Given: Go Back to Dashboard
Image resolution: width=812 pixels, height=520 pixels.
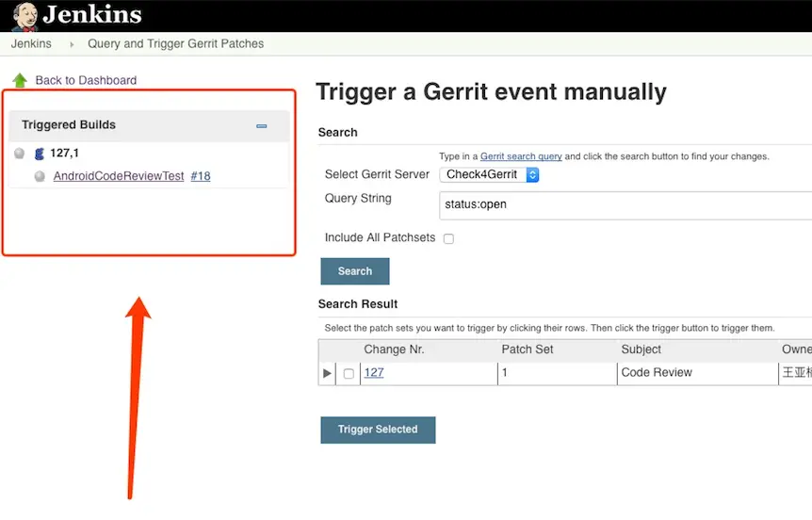Looking at the screenshot, I should coord(86,80).
